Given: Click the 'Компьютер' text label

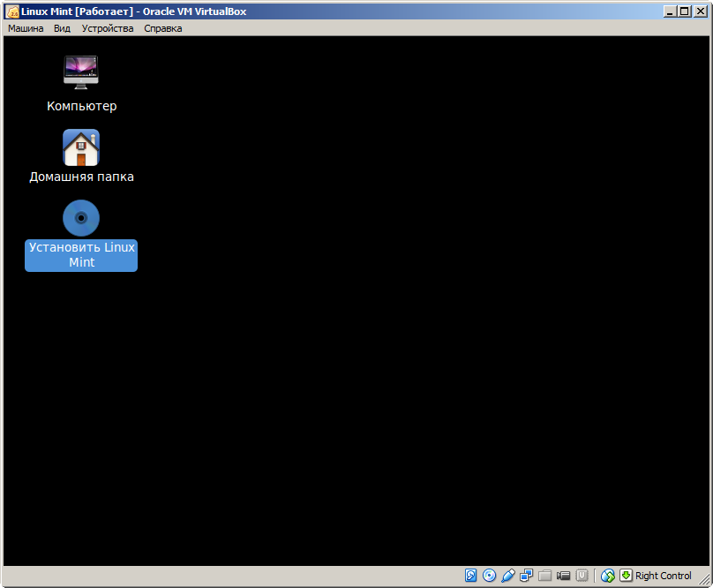Looking at the screenshot, I should pyautogui.click(x=82, y=106).
